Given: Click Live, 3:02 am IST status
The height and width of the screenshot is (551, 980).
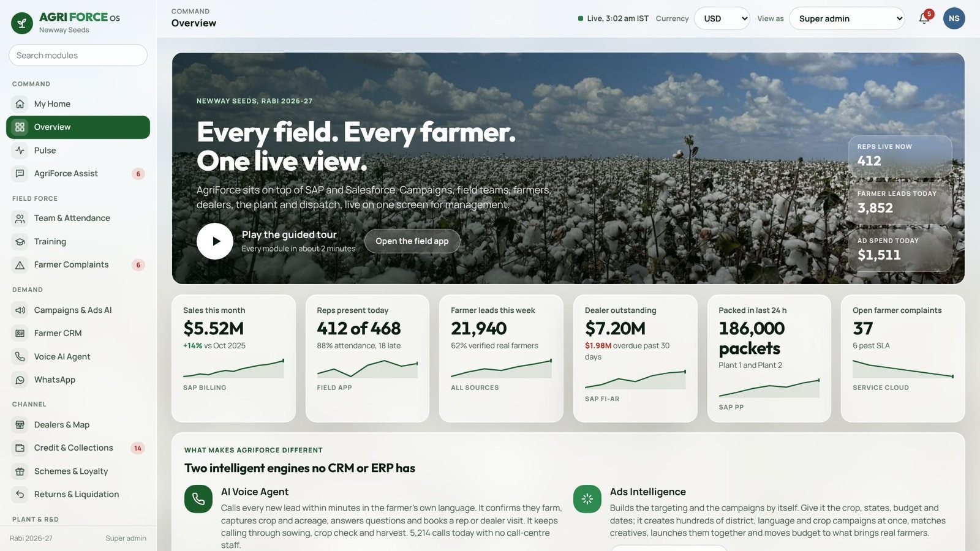Looking at the screenshot, I should click(x=613, y=18).
